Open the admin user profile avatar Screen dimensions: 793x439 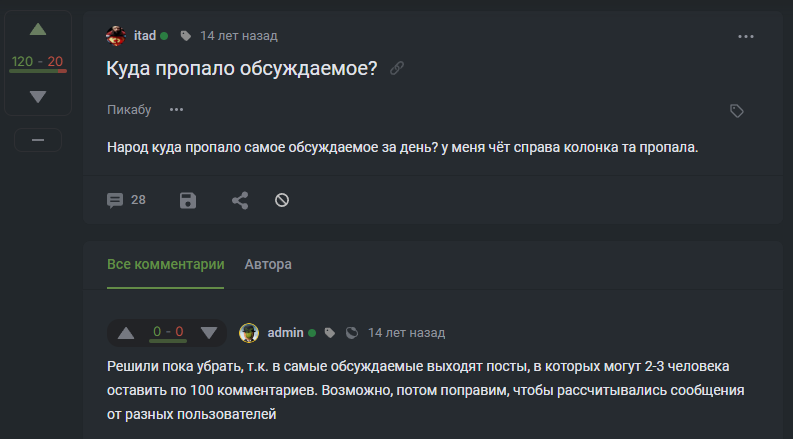coord(249,332)
